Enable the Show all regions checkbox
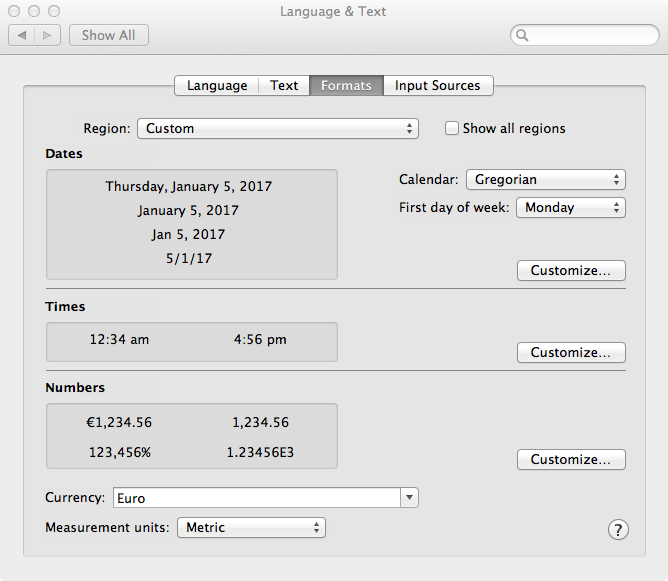The image size is (668, 581). tap(452, 128)
